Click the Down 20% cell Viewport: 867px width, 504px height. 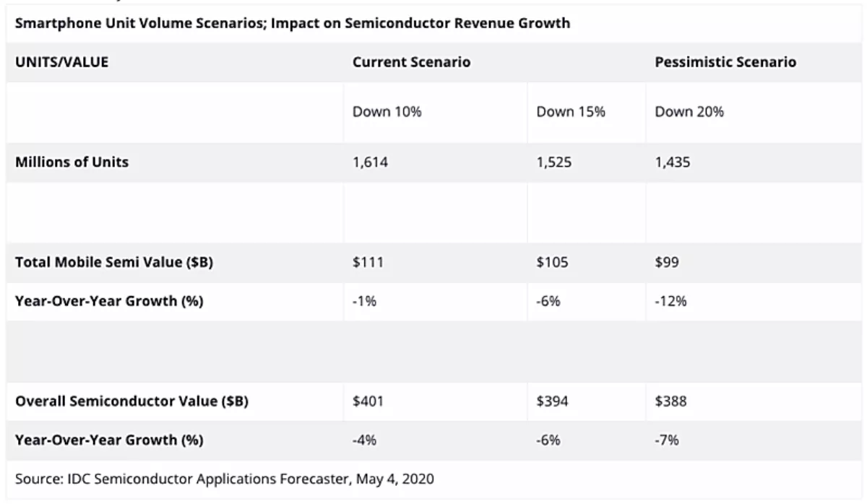pos(689,112)
